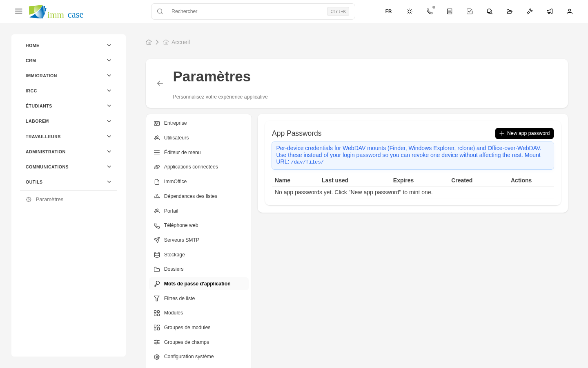Click the 'No app passwords yet' row
Viewport: 588px width, 368px height.
413,192
